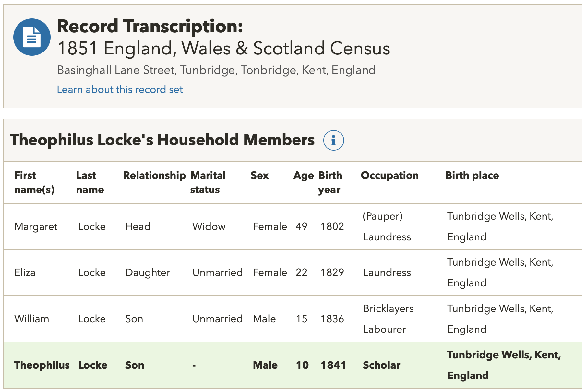Open the household members info icon

[x=333, y=140]
